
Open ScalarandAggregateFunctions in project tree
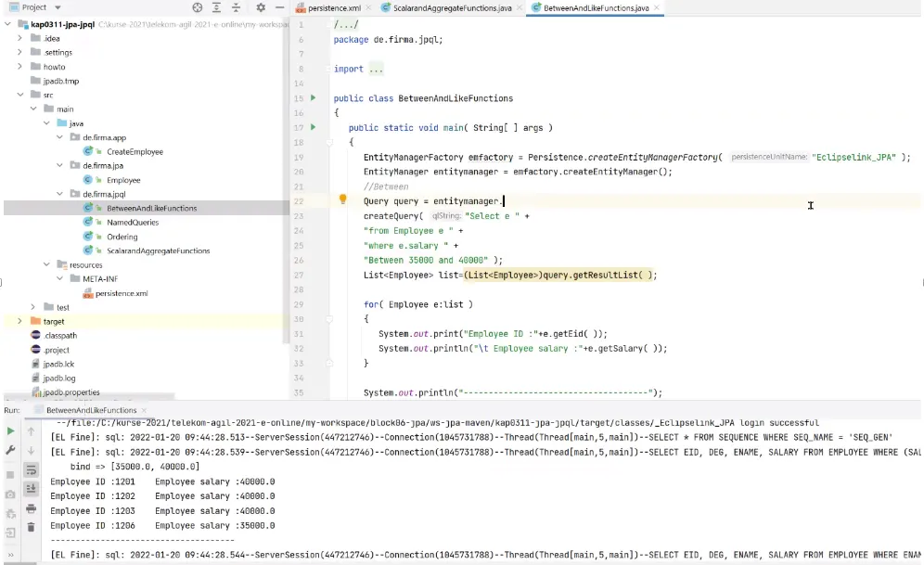158,250
